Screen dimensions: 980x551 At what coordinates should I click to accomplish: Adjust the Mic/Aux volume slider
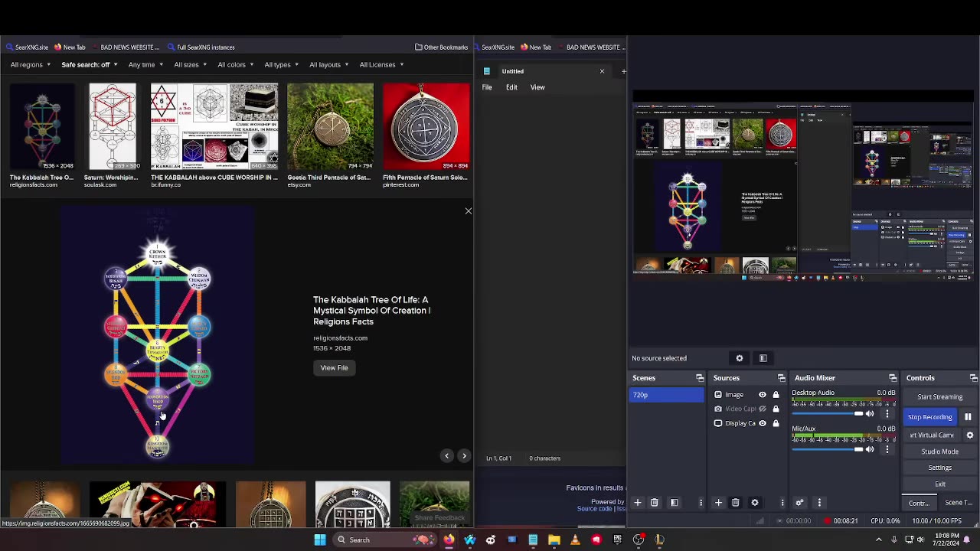tap(828, 449)
